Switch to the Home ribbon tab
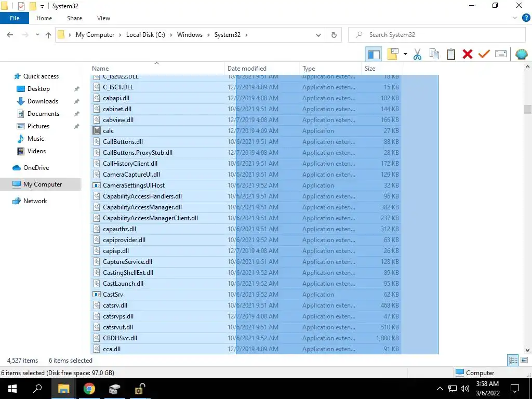This screenshot has height=399, width=532. (44, 18)
